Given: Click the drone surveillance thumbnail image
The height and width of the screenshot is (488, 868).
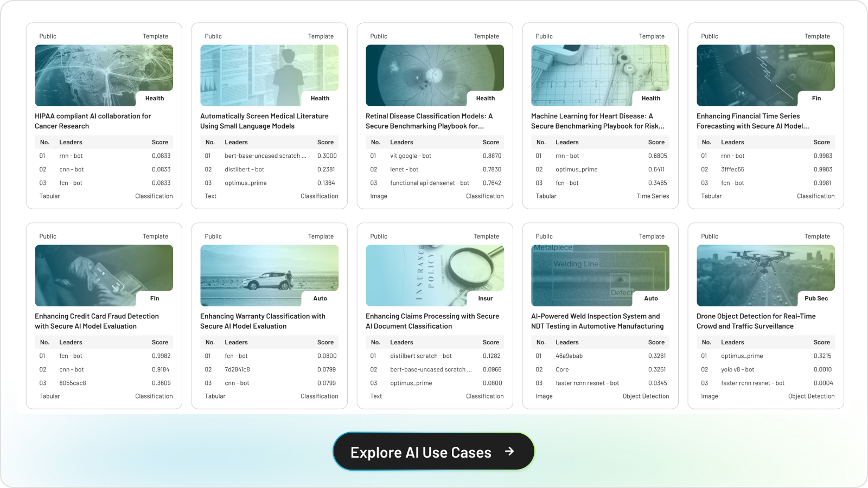Looking at the screenshot, I should 765,275.
